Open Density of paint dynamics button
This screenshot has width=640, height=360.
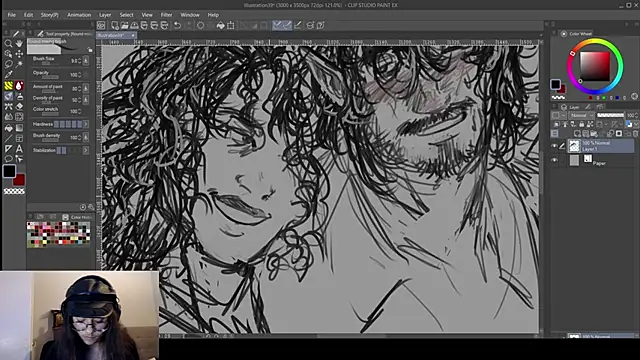(86, 100)
